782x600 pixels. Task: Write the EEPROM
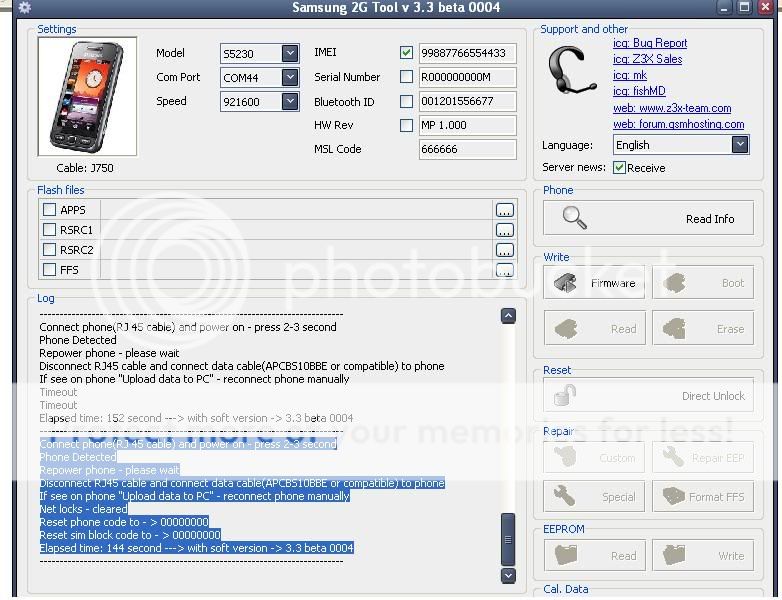click(x=703, y=555)
